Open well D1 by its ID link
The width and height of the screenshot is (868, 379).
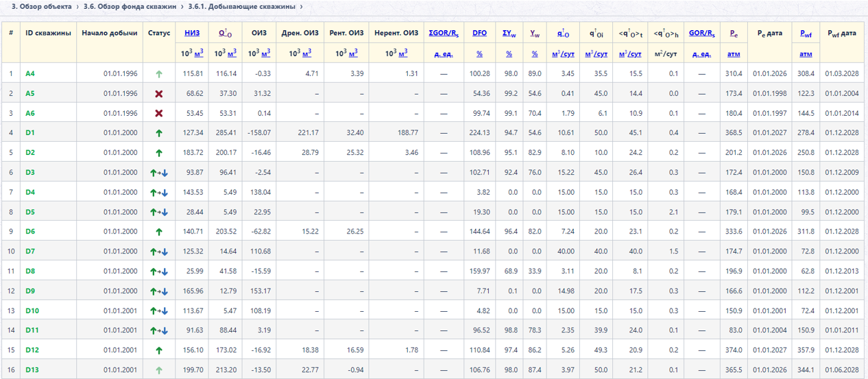click(x=30, y=133)
